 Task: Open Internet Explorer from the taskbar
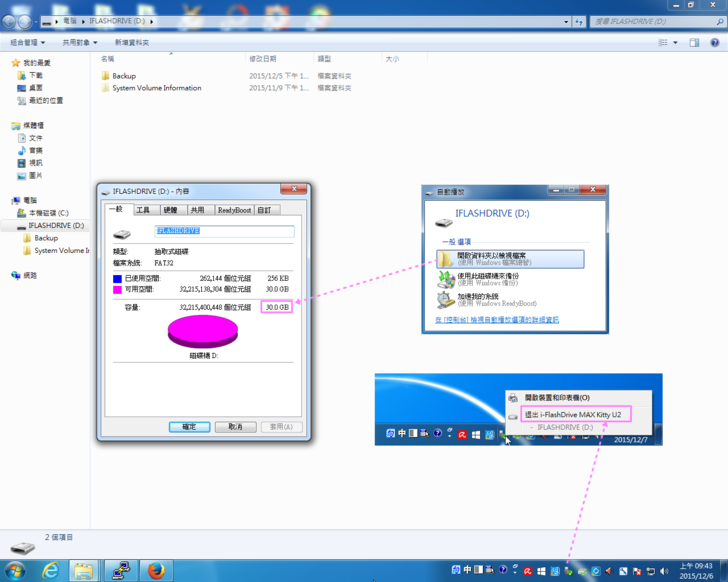coord(50,570)
